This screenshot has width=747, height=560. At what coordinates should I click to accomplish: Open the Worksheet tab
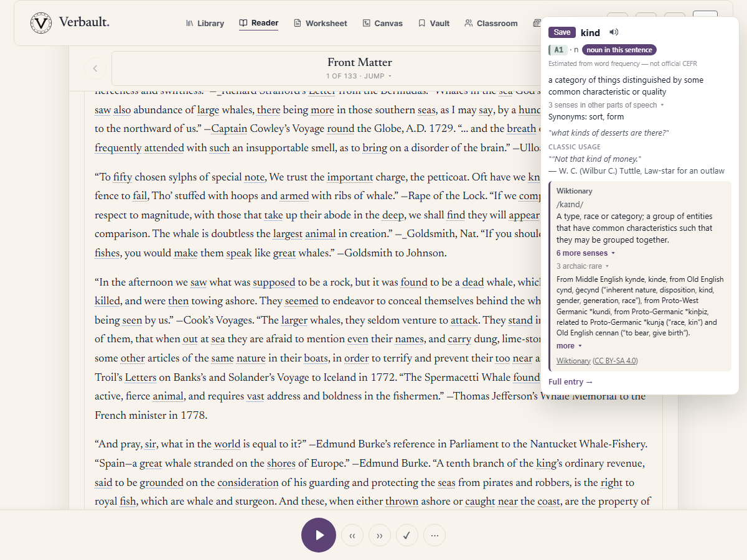pyautogui.click(x=321, y=23)
